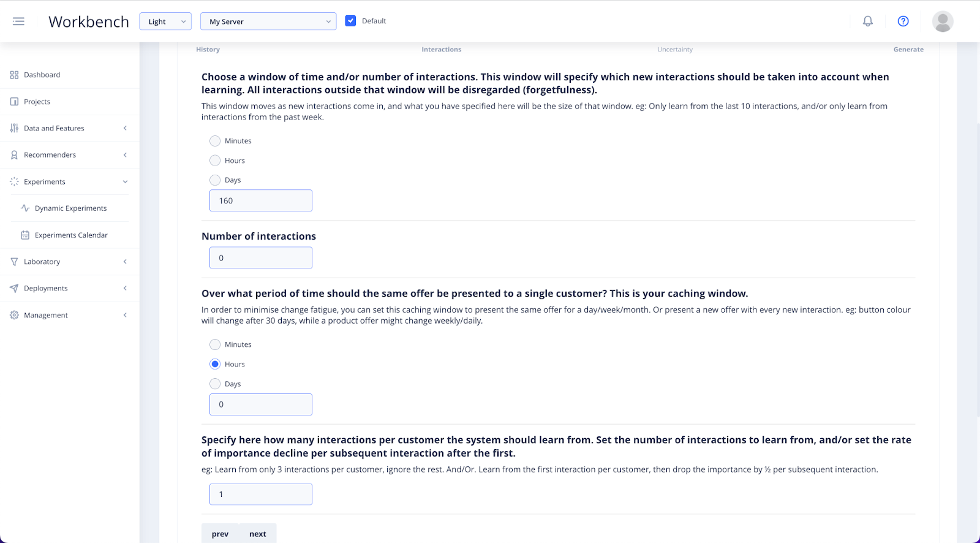
Task: Click the Number of interactions field
Action: [261, 258]
